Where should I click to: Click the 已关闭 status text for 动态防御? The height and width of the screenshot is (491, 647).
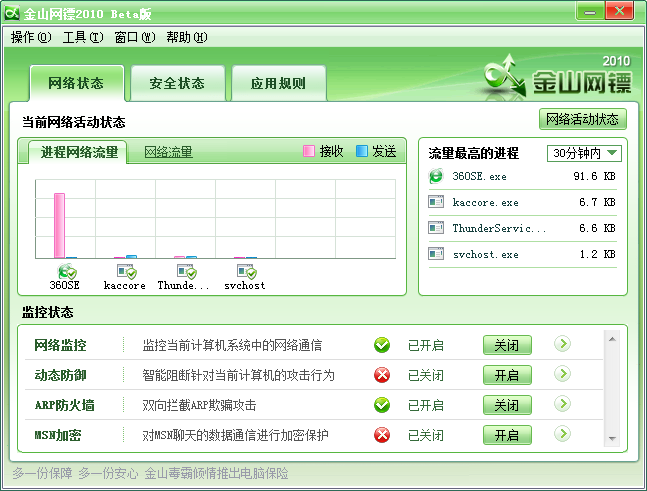[425, 375]
